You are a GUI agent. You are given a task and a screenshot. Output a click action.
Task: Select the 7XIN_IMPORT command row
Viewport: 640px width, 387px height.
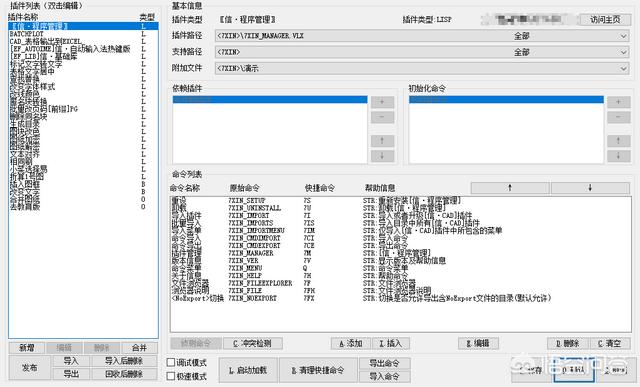coord(400,215)
